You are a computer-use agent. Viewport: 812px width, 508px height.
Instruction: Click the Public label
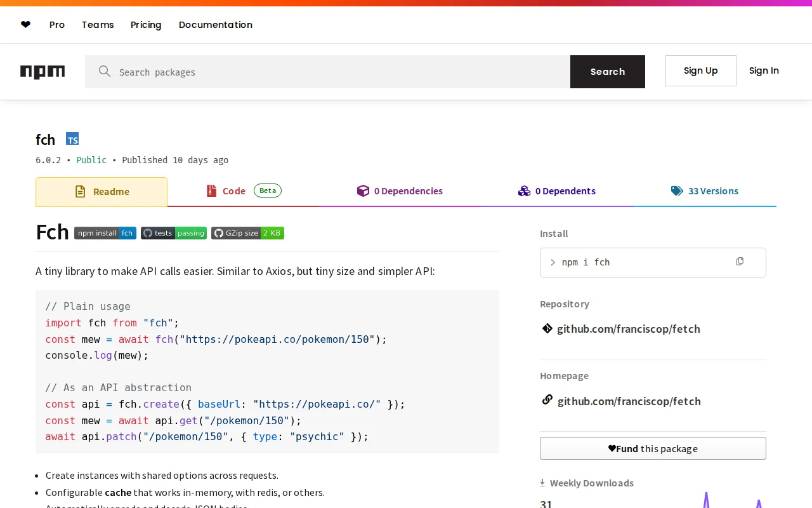(91, 160)
